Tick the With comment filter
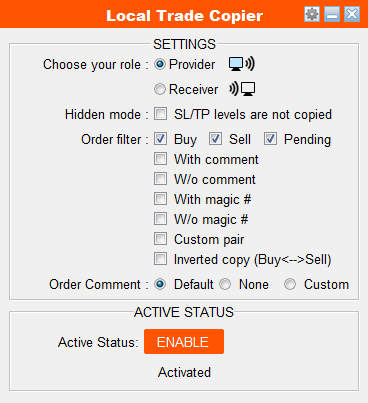The width and height of the screenshot is (368, 403). tap(160, 159)
